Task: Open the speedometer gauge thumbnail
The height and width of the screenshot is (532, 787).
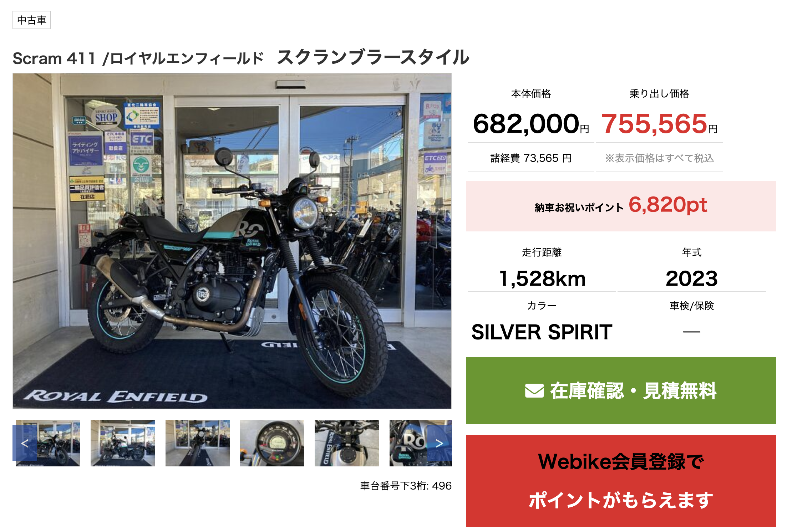Action: coord(272,443)
